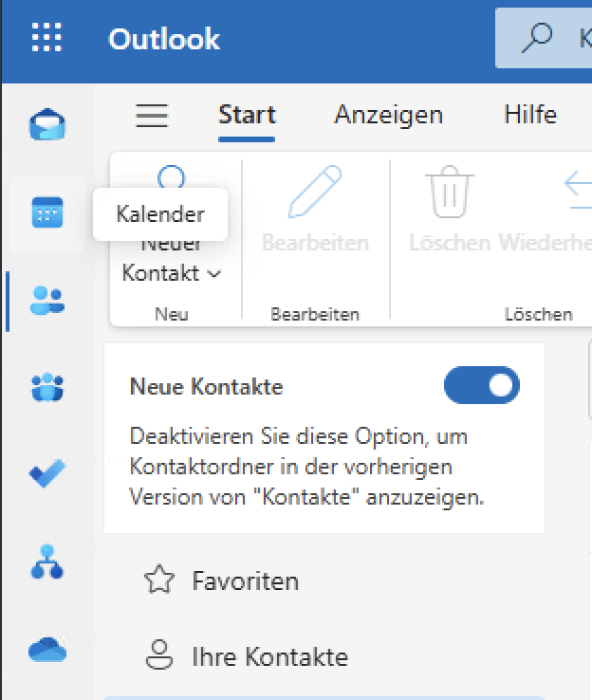Select the People contacts sidebar icon
Screen dimensions: 592x700
coord(47,301)
